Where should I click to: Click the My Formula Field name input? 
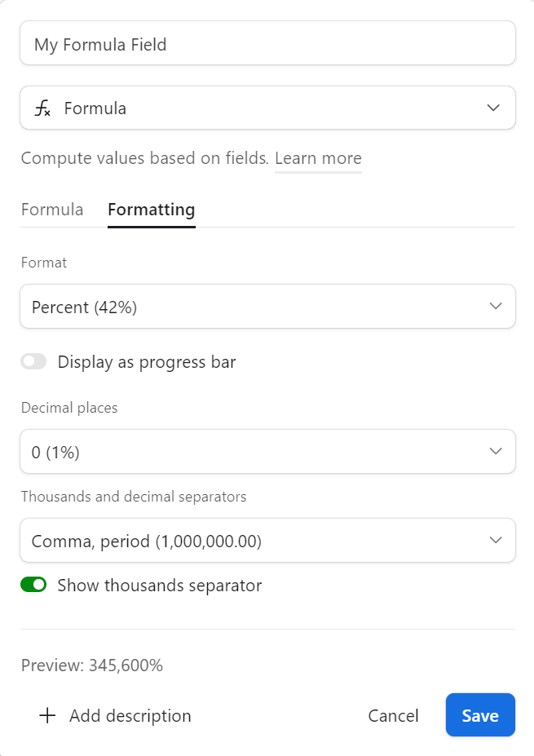coord(267,44)
